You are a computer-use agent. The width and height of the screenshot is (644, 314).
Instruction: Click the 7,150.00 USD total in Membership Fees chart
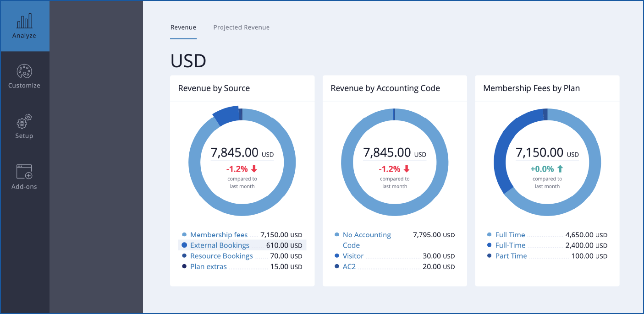547,153
